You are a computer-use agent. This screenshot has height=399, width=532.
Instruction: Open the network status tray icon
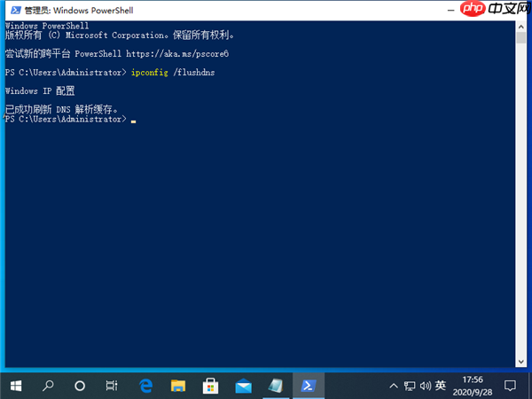[410, 386]
